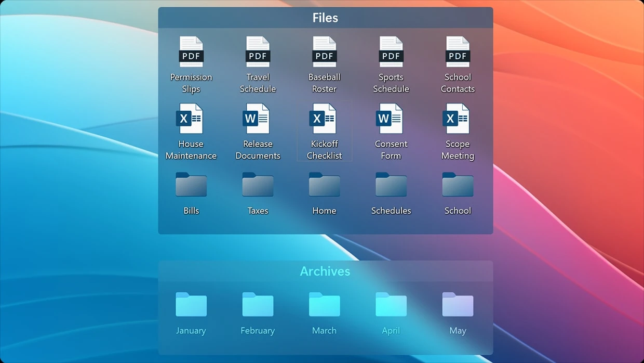Select the February archive folder

[x=258, y=305]
